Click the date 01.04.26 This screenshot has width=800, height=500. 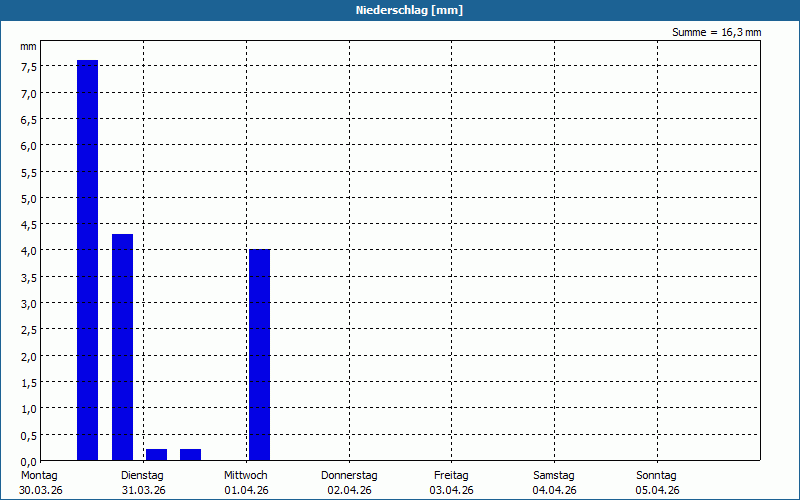point(246,490)
